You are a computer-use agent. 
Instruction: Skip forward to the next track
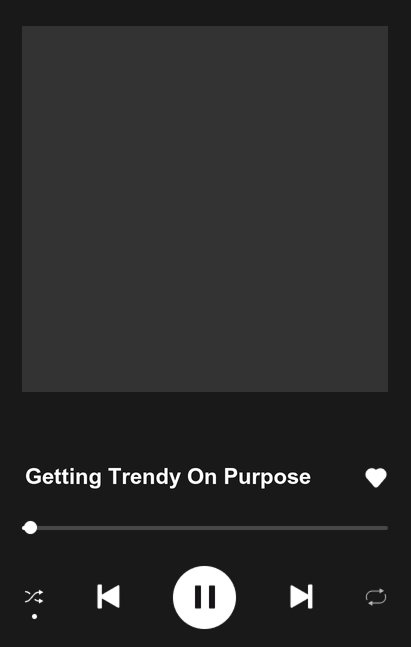pos(301,597)
